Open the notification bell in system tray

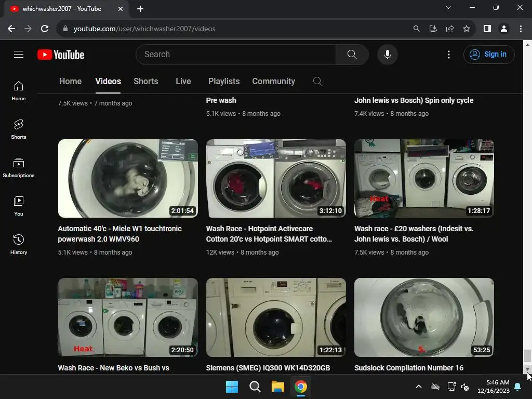(518, 387)
